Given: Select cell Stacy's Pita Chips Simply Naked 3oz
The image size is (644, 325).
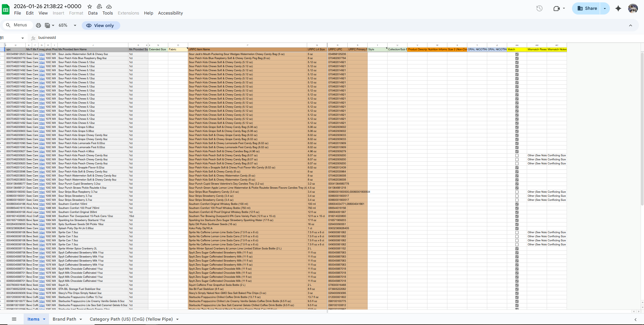Looking at the screenshot, I should pyautogui.click(x=93, y=293).
